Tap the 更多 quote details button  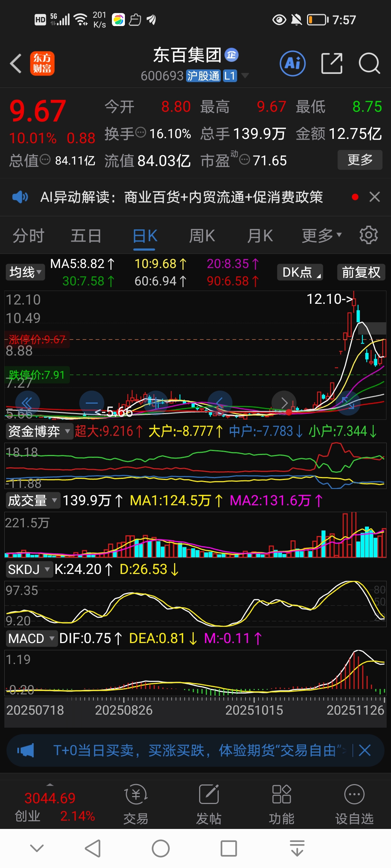click(360, 159)
